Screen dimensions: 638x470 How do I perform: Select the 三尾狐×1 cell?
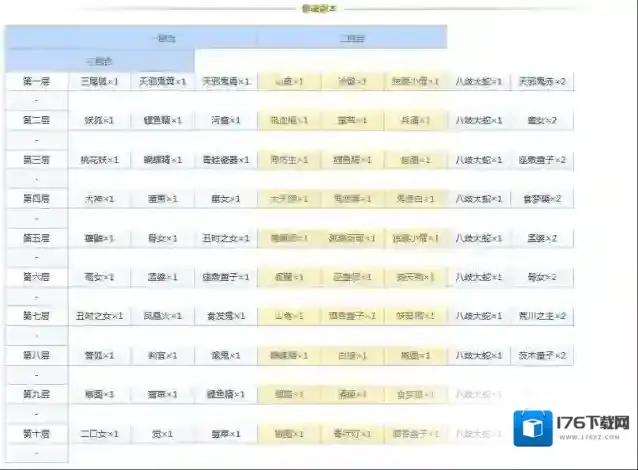coord(99,81)
